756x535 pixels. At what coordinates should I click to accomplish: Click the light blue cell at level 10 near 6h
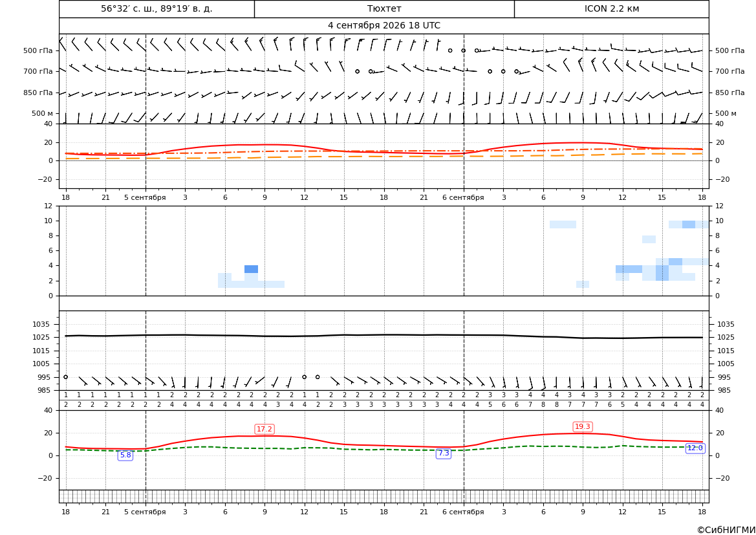click(563, 224)
